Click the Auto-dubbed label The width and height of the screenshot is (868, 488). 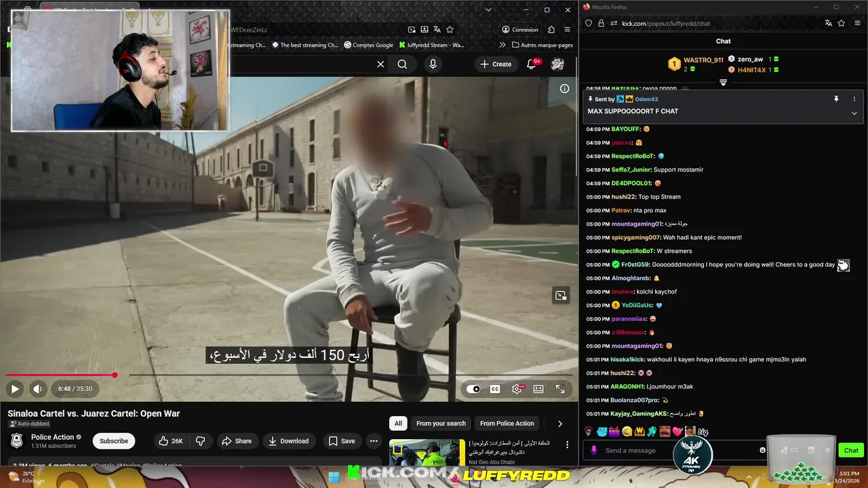click(x=28, y=424)
